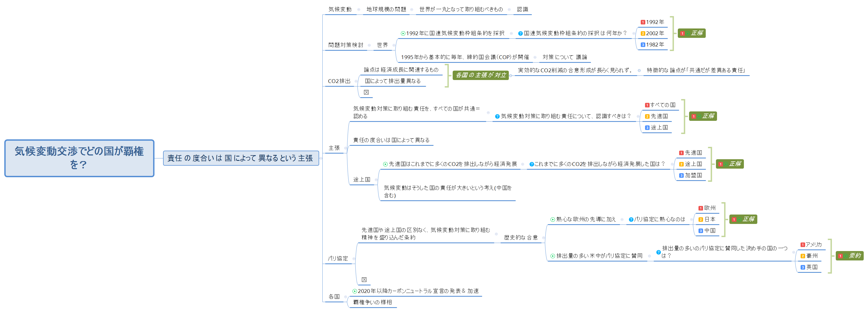Toggle the branch collapse circle beside 「主張」
This screenshot has width=868, height=312.
(345, 148)
